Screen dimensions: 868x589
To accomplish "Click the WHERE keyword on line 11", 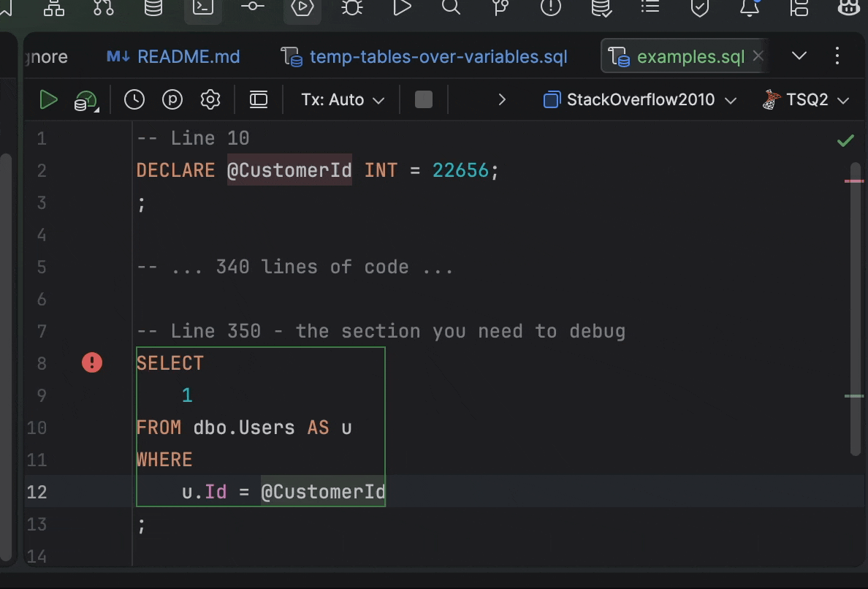I will [x=164, y=460].
